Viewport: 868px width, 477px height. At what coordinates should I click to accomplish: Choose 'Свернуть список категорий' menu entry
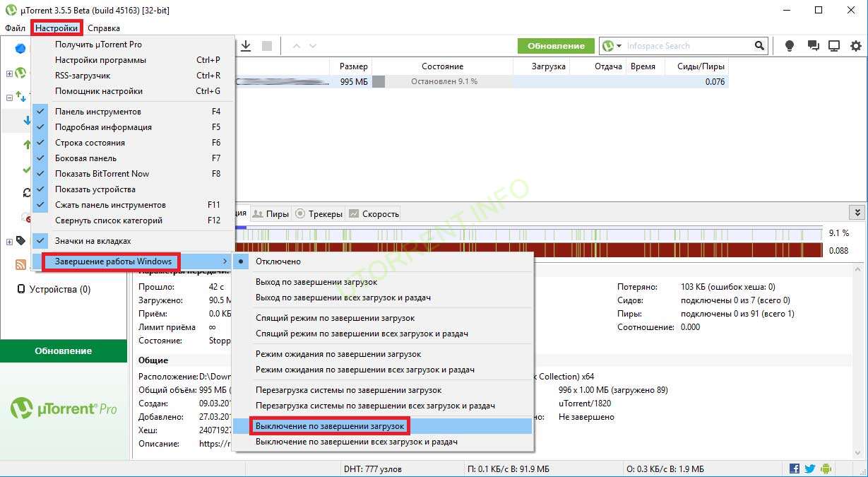tap(133, 220)
